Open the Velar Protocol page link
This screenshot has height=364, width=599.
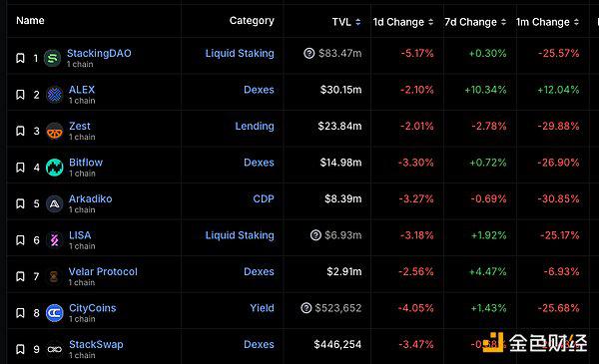tap(103, 271)
